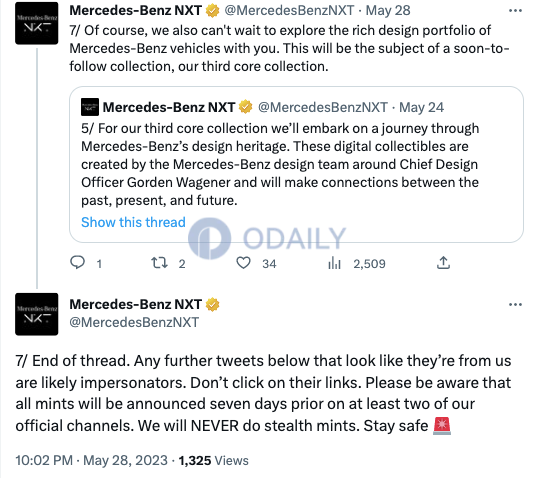Click the small avatar inside quoted tweet
Viewport: 535px width, 478px height.
tap(90, 107)
